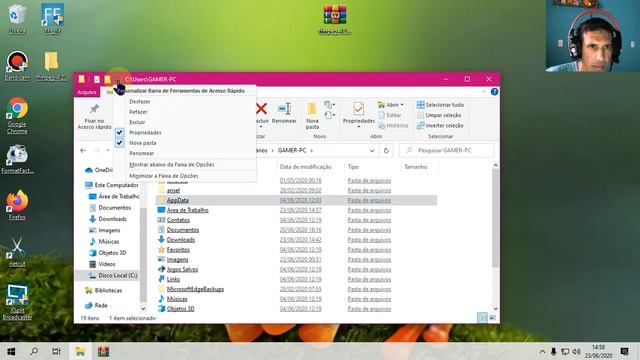Open Propriedades in the ribbon

pos(358,116)
